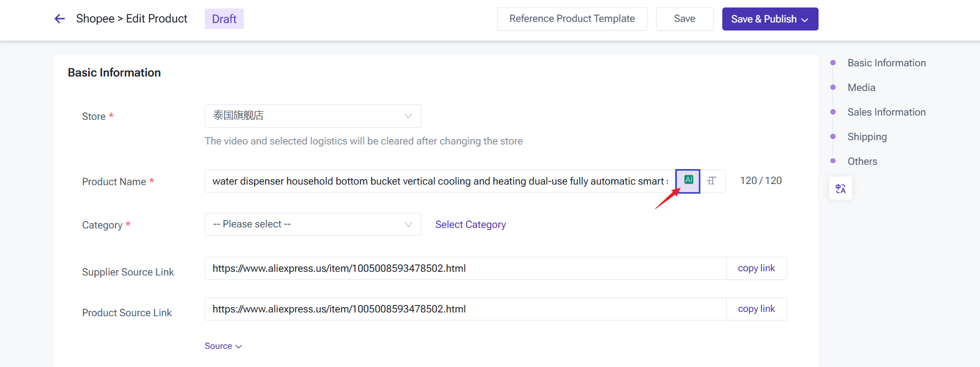Click the Supplier Source Link URL field

[x=464, y=269]
